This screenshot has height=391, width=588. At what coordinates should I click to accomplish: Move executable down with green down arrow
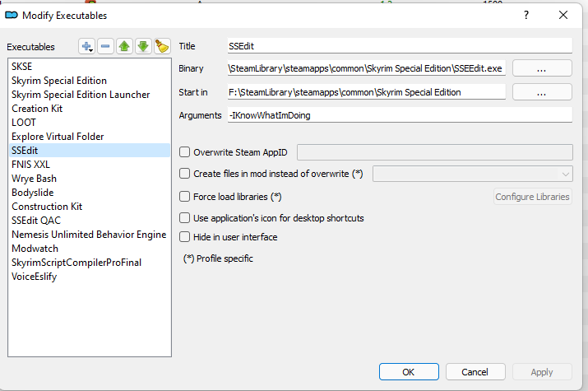(x=143, y=47)
